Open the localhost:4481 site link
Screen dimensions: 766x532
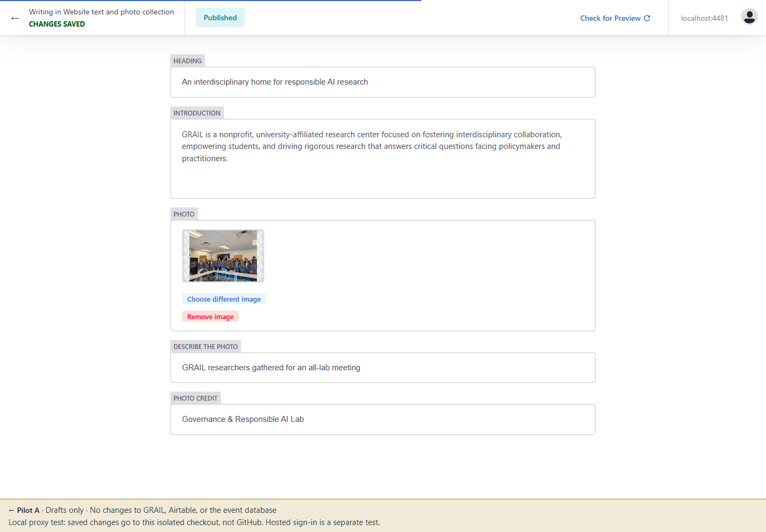pos(704,18)
